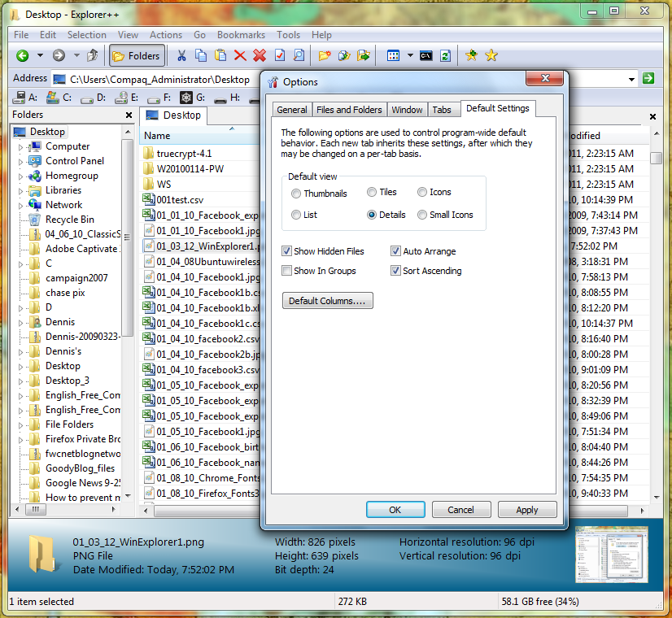Screen dimensions: 672x618
Task: Click the Cut scissors icon
Action: 181,55
